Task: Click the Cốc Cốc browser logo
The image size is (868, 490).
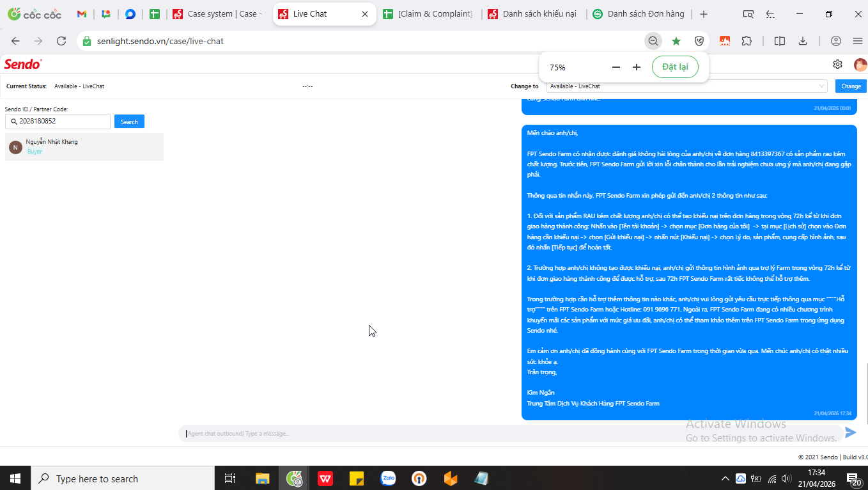Action: 35,14
